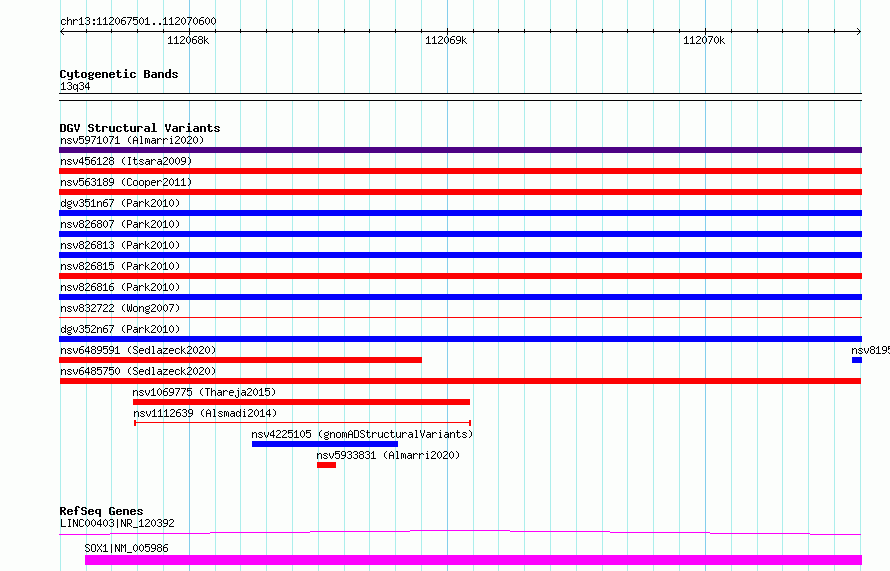The height and width of the screenshot is (571, 890).
Task: Open the nsv456128 (Itsara2009) label link
Action: tap(126, 161)
